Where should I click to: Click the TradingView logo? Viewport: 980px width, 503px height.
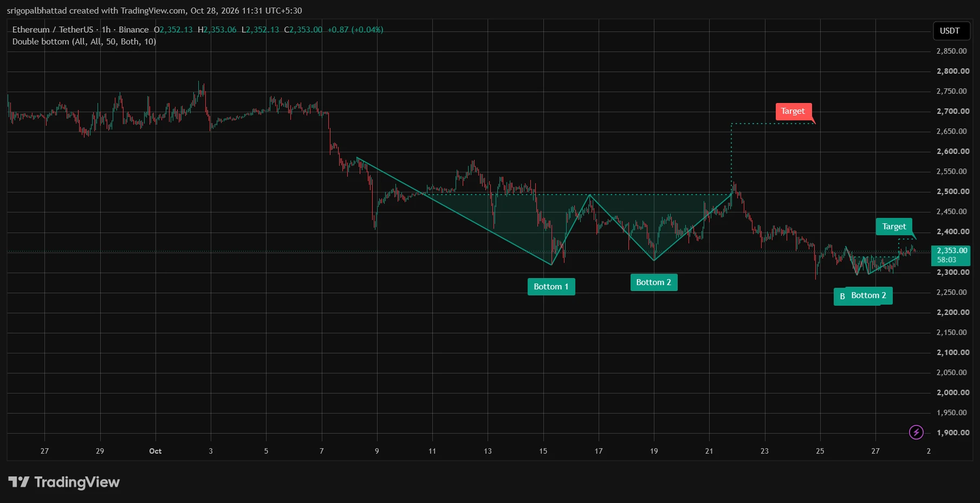(x=64, y=482)
